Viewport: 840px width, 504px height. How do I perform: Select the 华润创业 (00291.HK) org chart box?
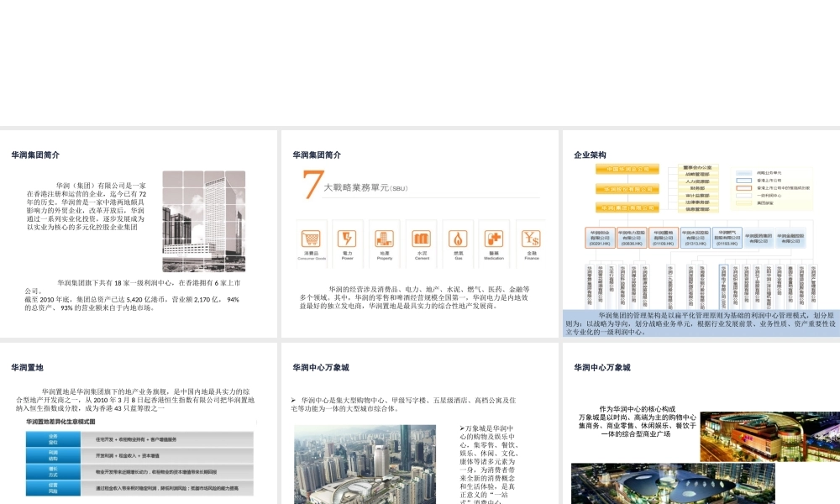tap(600, 238)
